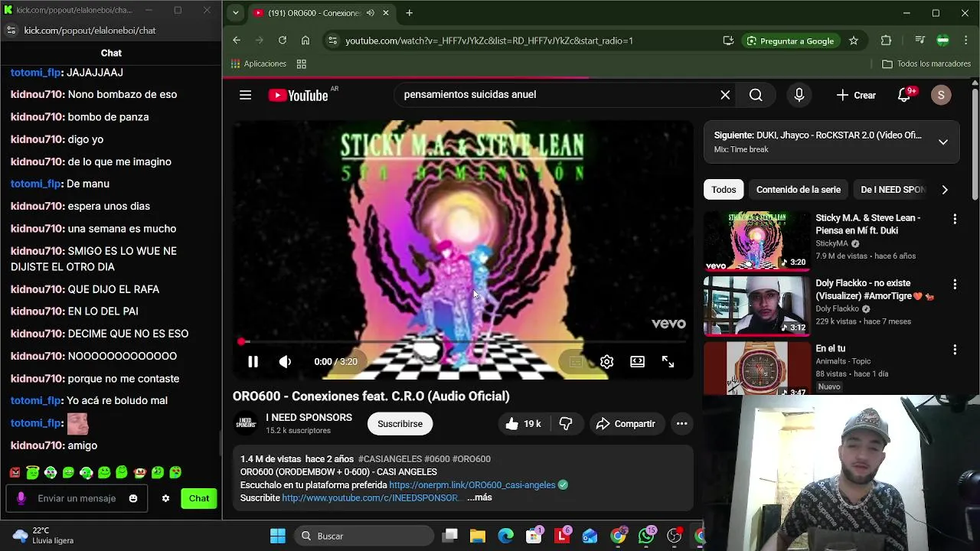The image size is (980, 551).
Task: Open Chrome extensions puzzle icon
Action: click(886, 41)
